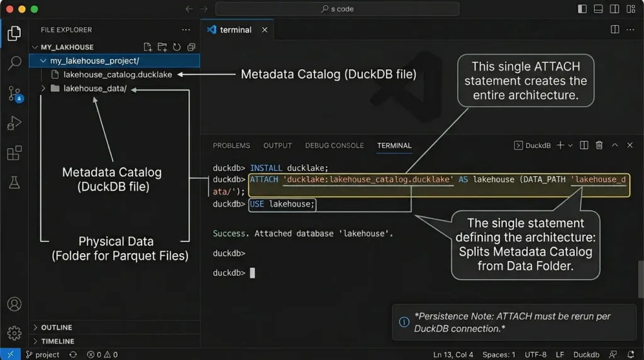Maximize the panel with the up chevron
The image size is (644, 360).
click(615, 145)
